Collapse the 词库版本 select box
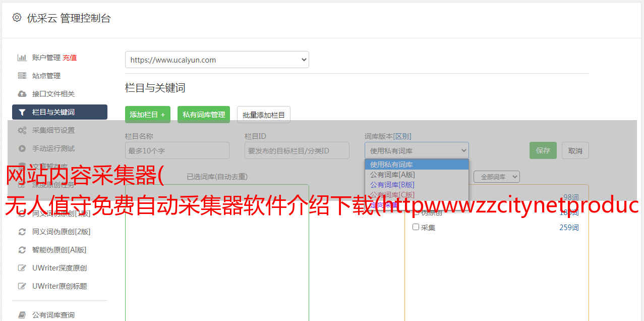 click(x=417, y=150)
